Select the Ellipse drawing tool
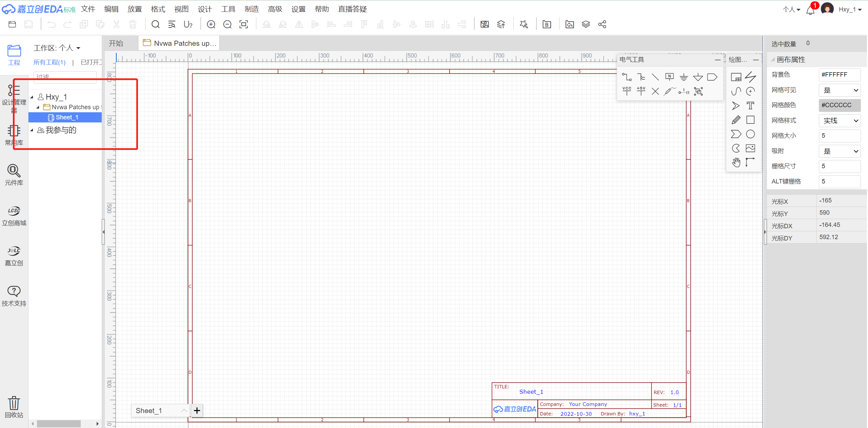The image size is (868, 428). tap(750, 134)
